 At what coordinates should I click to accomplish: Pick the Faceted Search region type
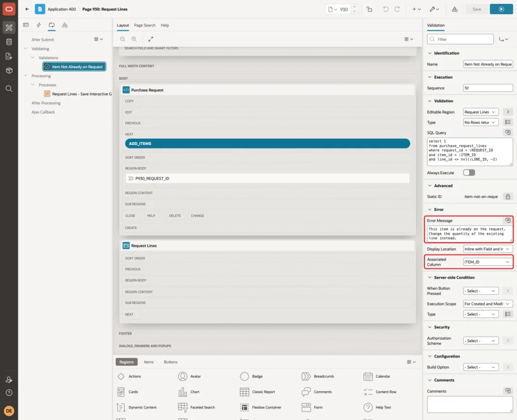(197, 407)
